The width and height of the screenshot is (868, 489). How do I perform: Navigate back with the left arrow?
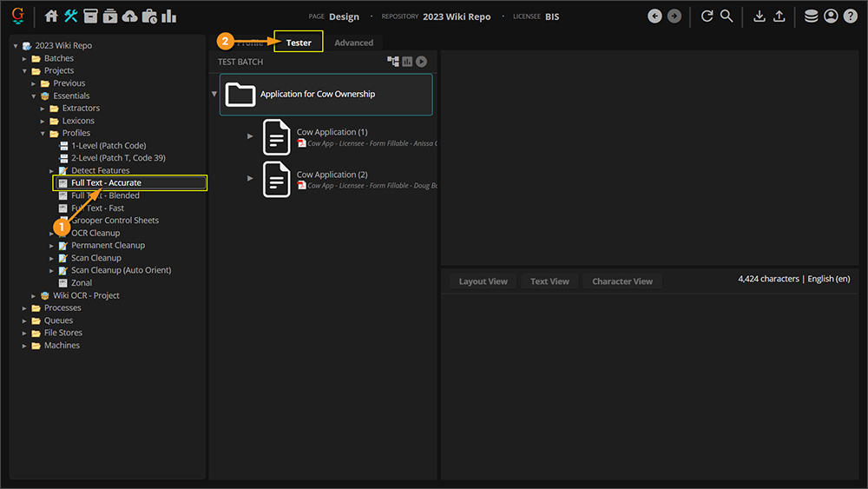(x=654, y=17)
